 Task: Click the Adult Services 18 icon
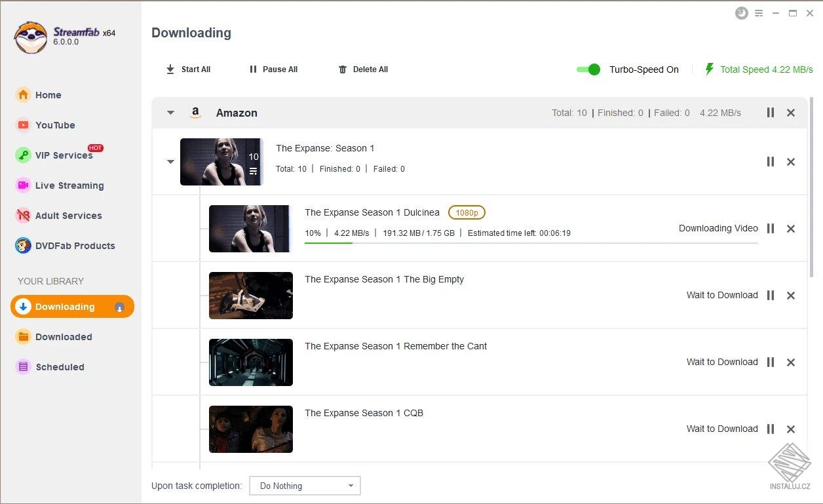point(23,216)
